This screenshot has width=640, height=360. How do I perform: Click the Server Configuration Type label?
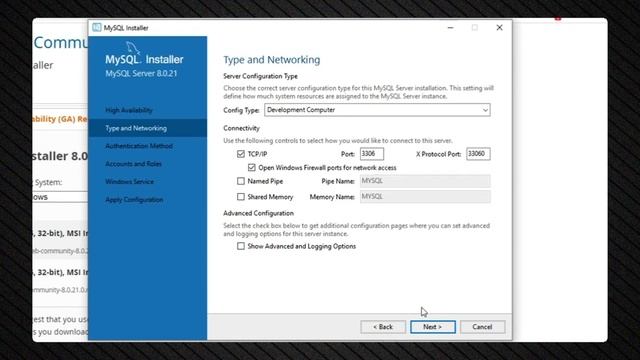260,76
